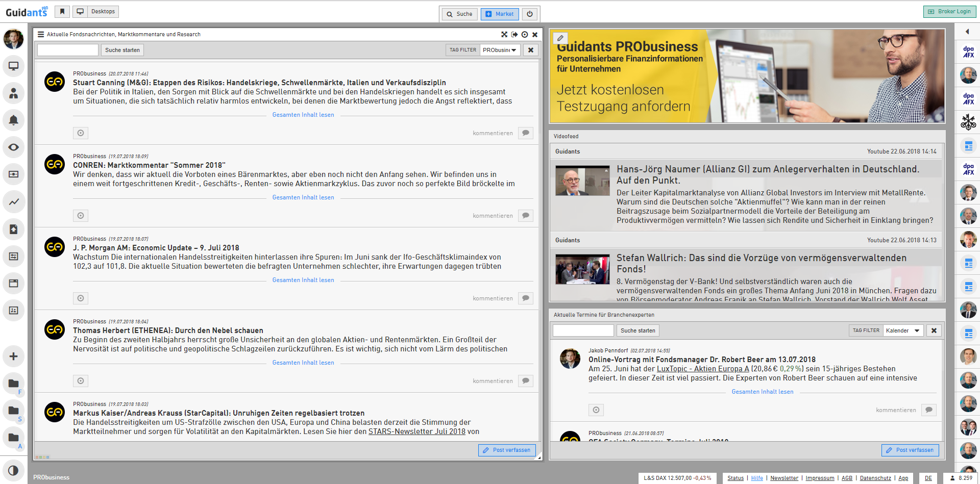The image size is (980, 484).
Task: Click the target circle icon in Fondsnachrichten header
Action: point(525,34)
